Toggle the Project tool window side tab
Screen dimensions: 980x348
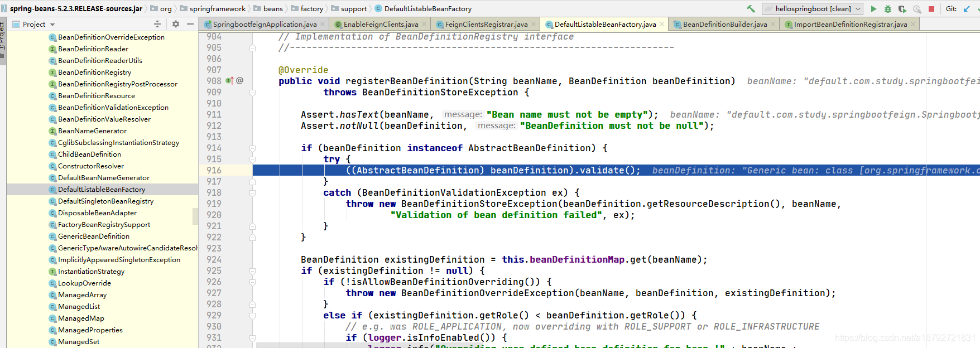click(3, 36)
